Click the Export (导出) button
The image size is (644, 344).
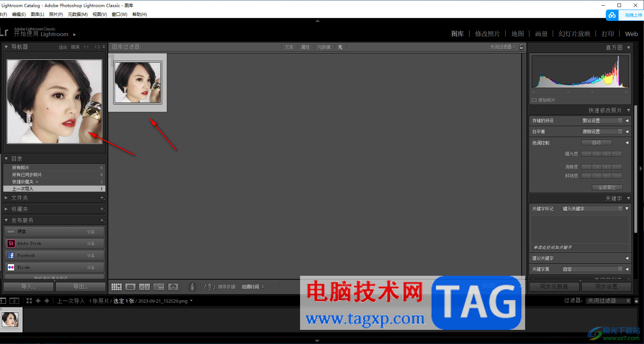tap(81, 286)
